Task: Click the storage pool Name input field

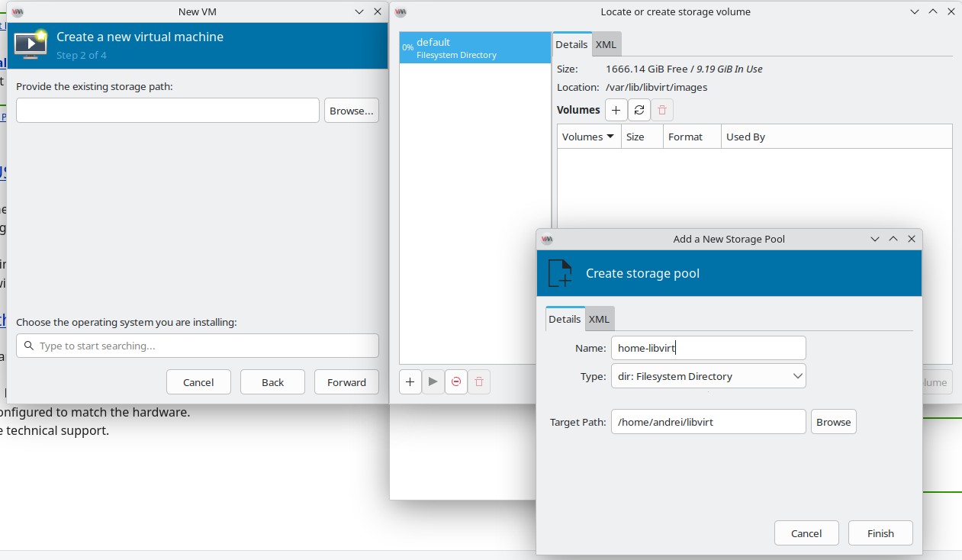Action: coord(708,348)
